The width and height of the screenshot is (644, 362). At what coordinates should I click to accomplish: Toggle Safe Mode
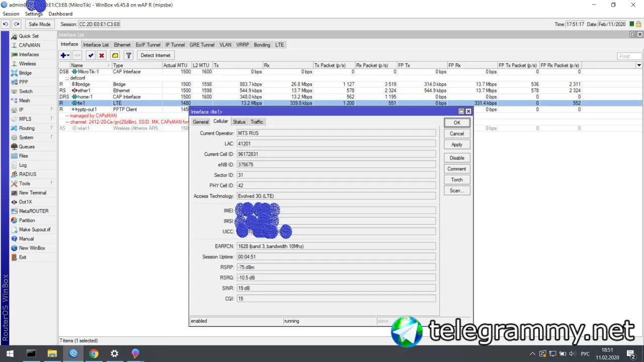40,24
